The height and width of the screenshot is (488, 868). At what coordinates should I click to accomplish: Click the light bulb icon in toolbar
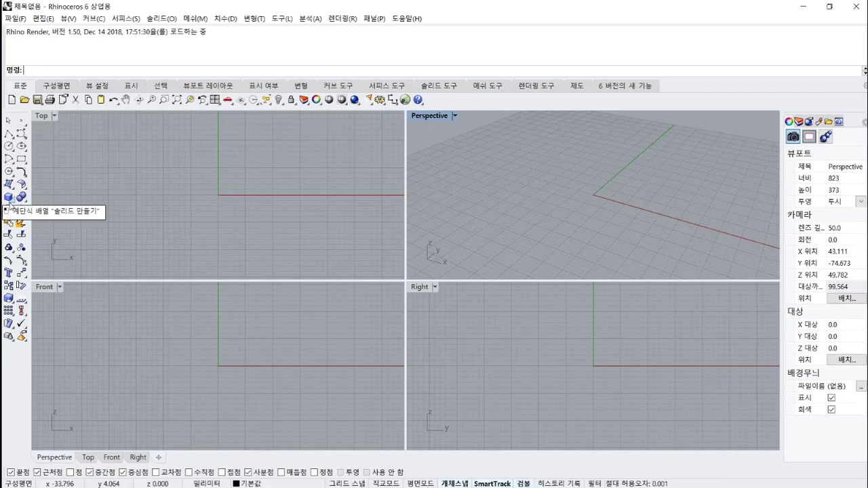278,100
